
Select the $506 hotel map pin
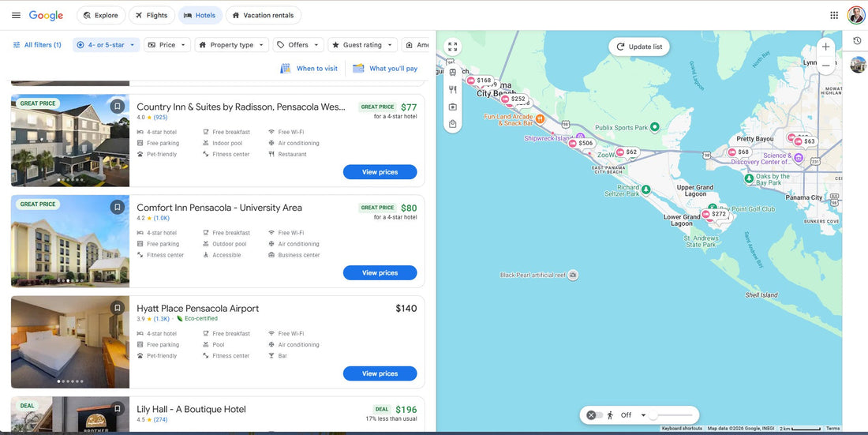click(x=582, y=144)
